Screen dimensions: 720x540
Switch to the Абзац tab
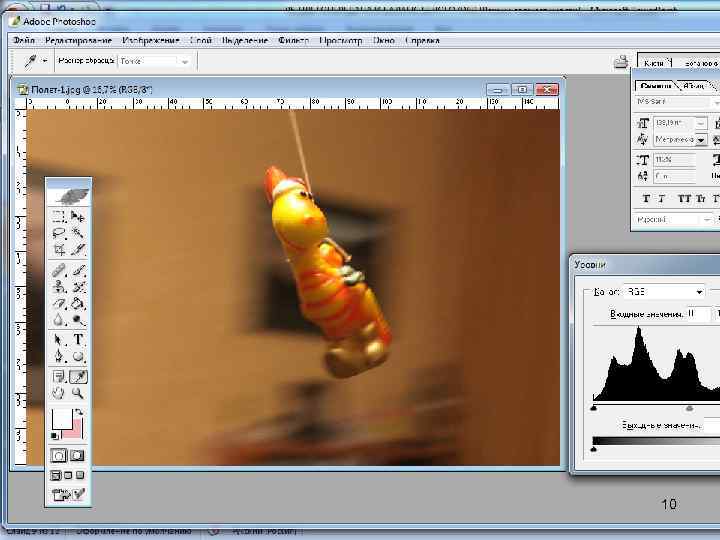694,85
